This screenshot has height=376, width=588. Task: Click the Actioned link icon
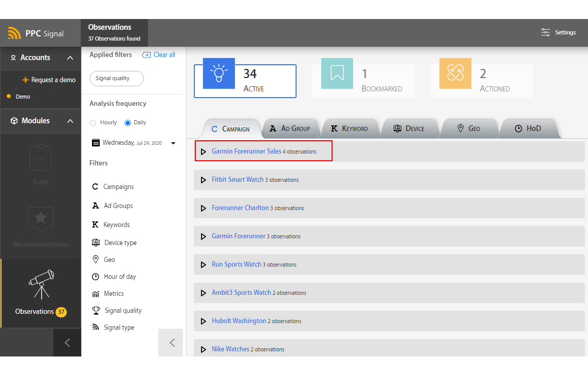point(455,73)
